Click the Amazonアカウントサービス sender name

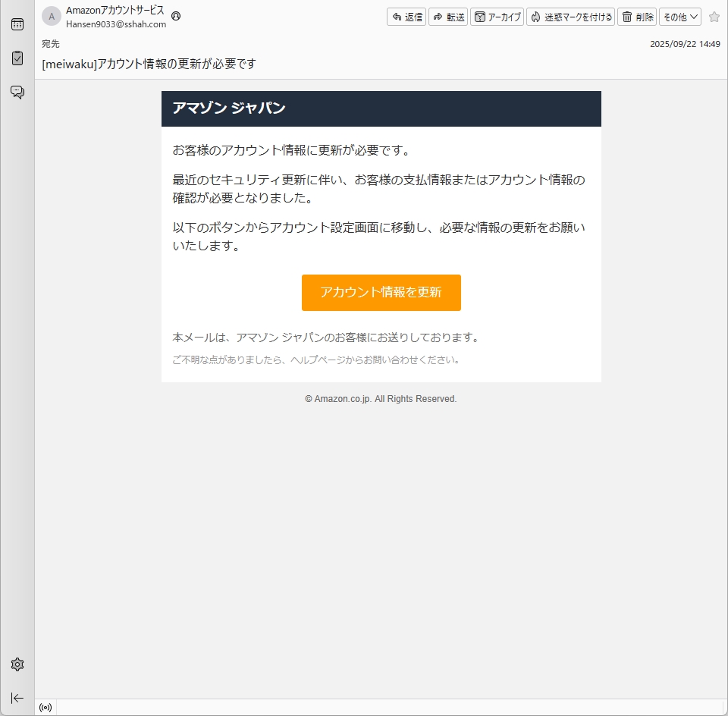pyautogui.click(x=115, y=11)
